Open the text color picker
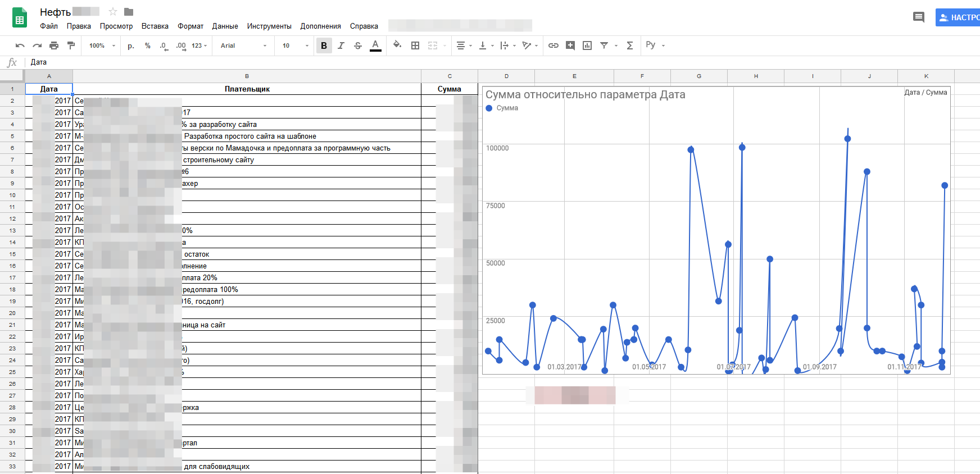The width and height of the screenshot is (980, 474). coord(375,45)
